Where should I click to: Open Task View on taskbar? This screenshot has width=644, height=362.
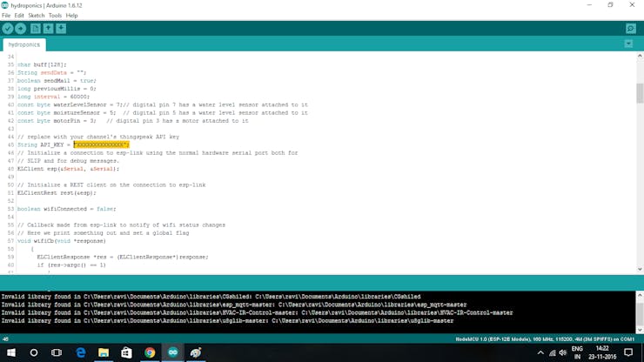[57, 352]
